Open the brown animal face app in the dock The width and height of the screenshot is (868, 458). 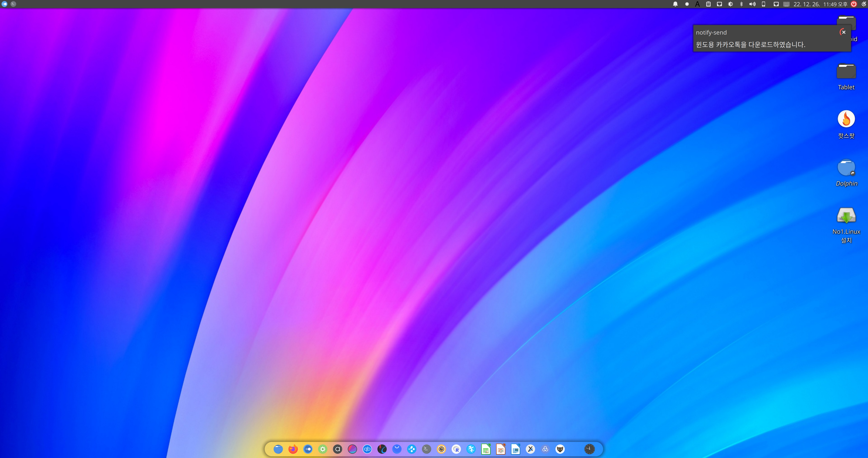tap(560, 449)
